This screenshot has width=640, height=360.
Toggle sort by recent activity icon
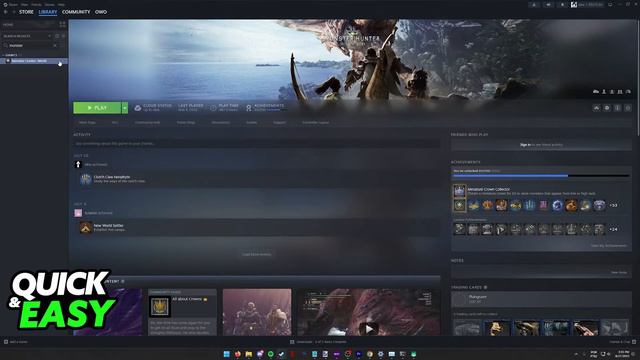coord(57,36)
